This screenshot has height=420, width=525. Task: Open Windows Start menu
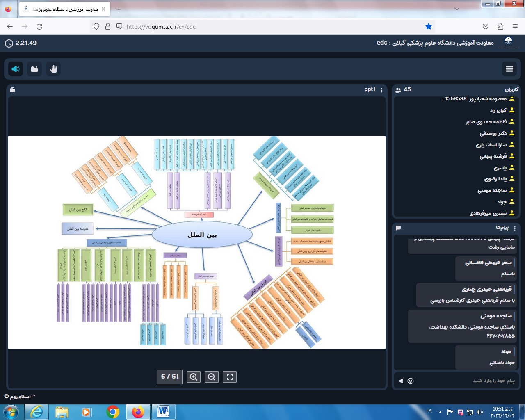[x=11, y=411]
